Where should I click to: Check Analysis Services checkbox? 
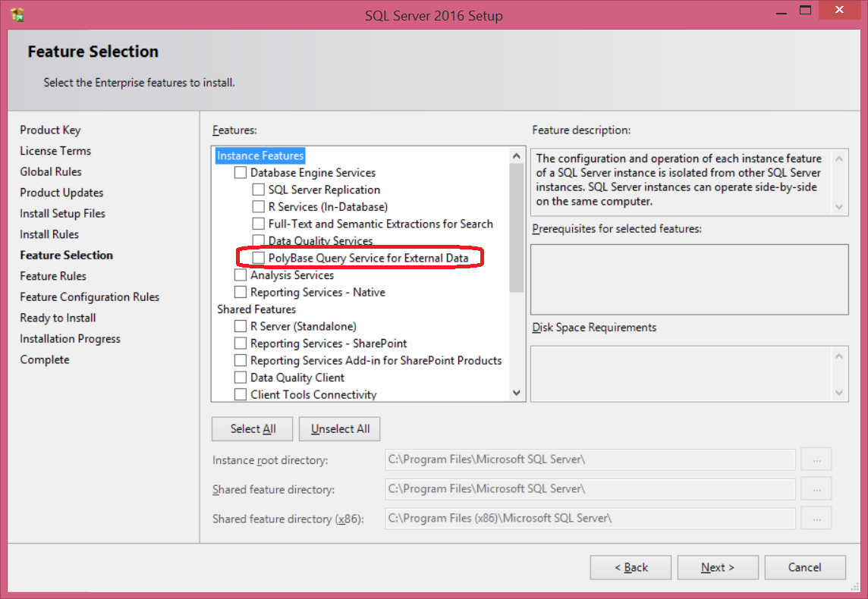[x=241, y=275]
